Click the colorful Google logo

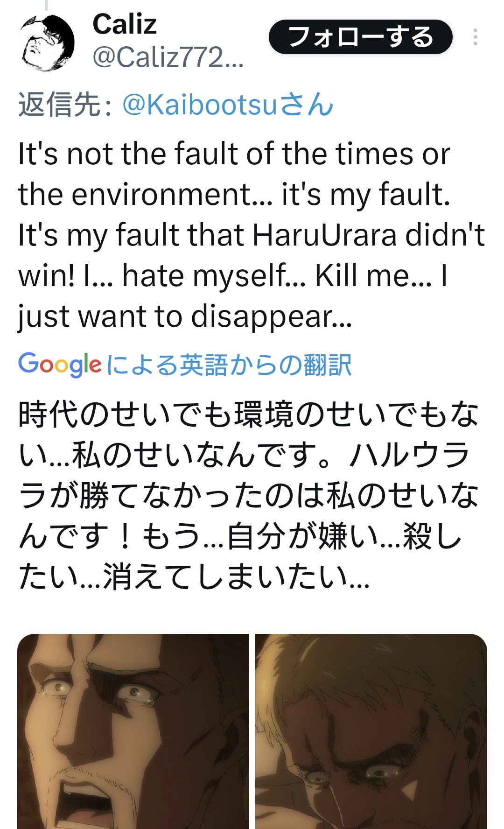tap(59, 365)
